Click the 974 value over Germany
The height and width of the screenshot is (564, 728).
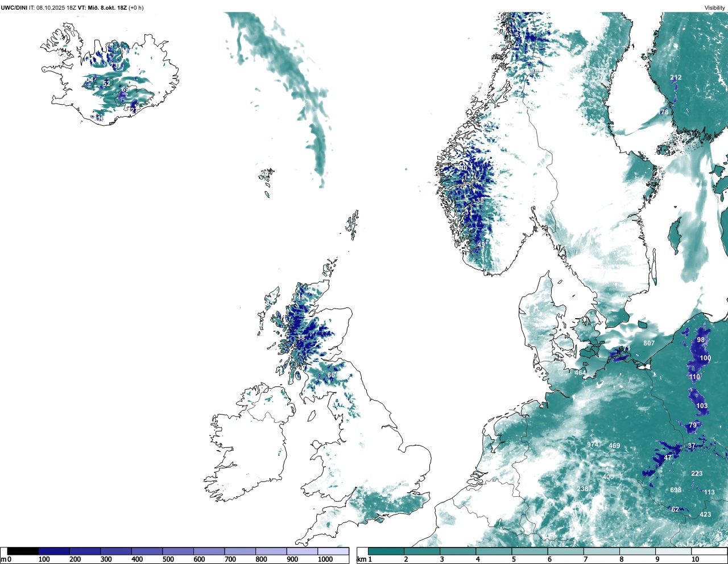point(593,444)
